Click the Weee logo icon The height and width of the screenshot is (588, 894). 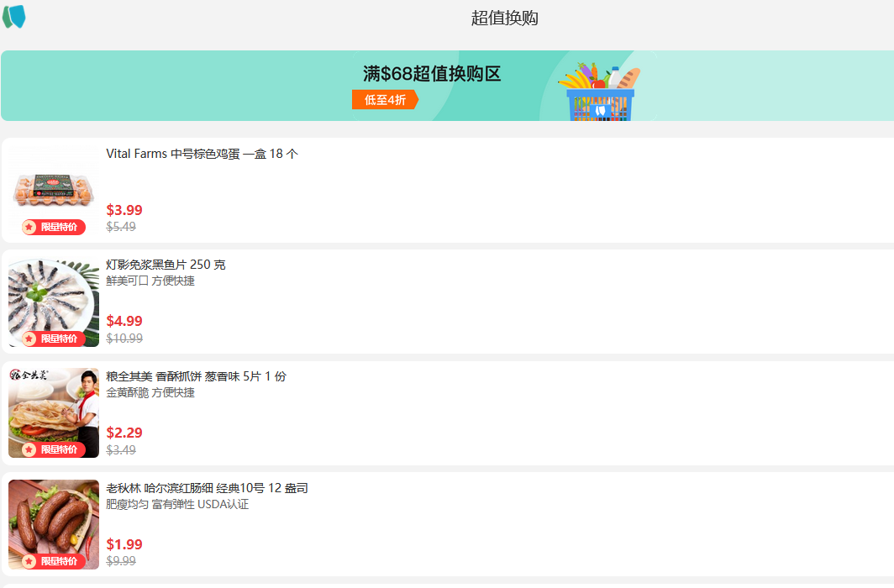pyautogui.click(x=14, y=17)
